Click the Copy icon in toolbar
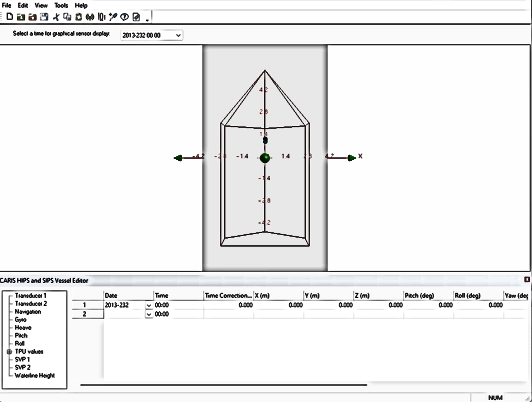Screen dimensions: 532x402 tap(67, 17)
